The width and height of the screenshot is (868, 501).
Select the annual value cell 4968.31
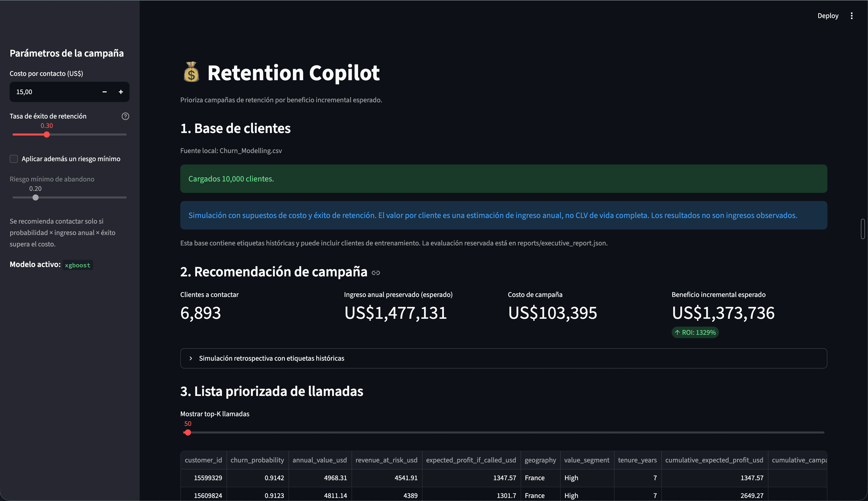click(320, 478)
